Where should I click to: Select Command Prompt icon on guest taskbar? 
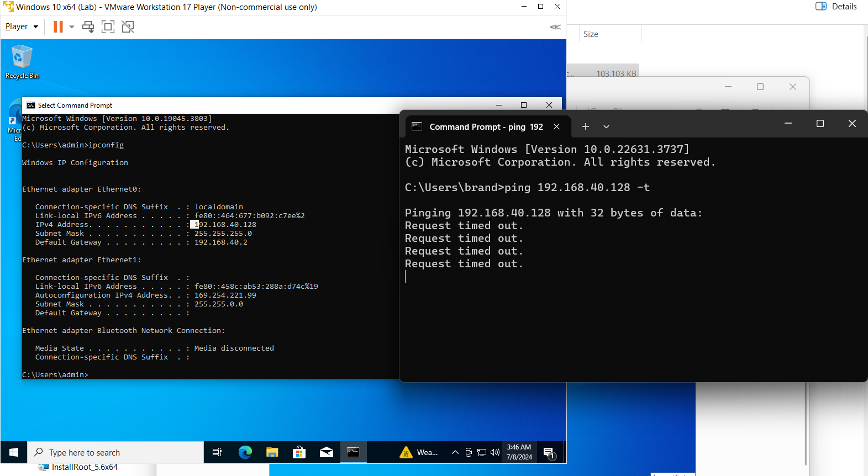tap(353, 452)
